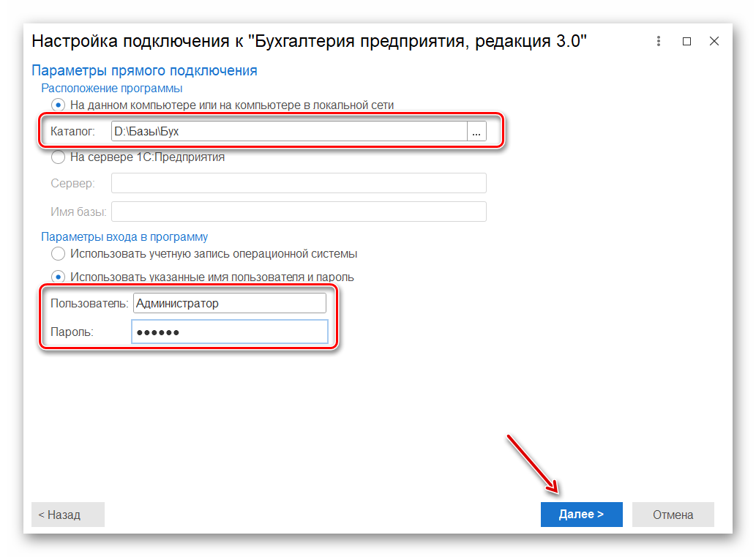
Task: Focus the Пароль password field
Action: [230, 332]
